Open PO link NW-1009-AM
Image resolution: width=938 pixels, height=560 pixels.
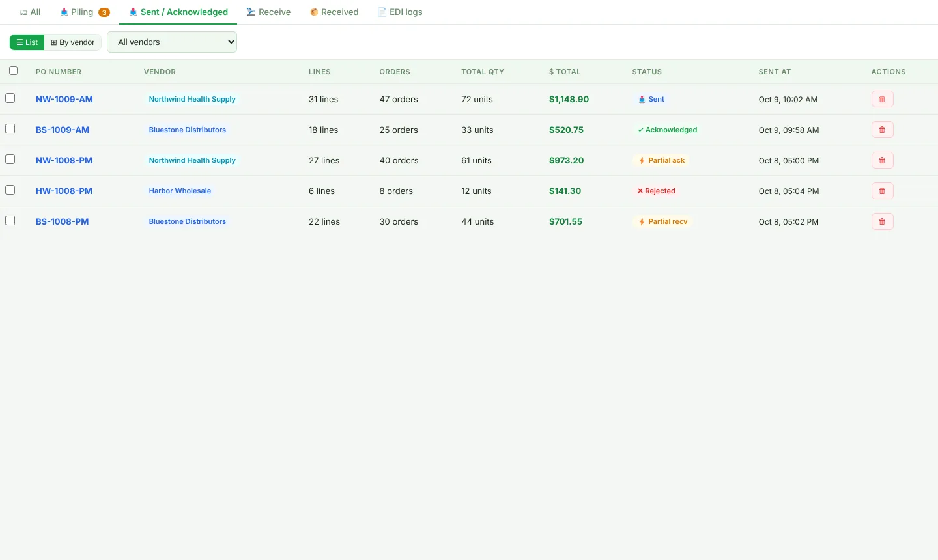pos(64,100)
